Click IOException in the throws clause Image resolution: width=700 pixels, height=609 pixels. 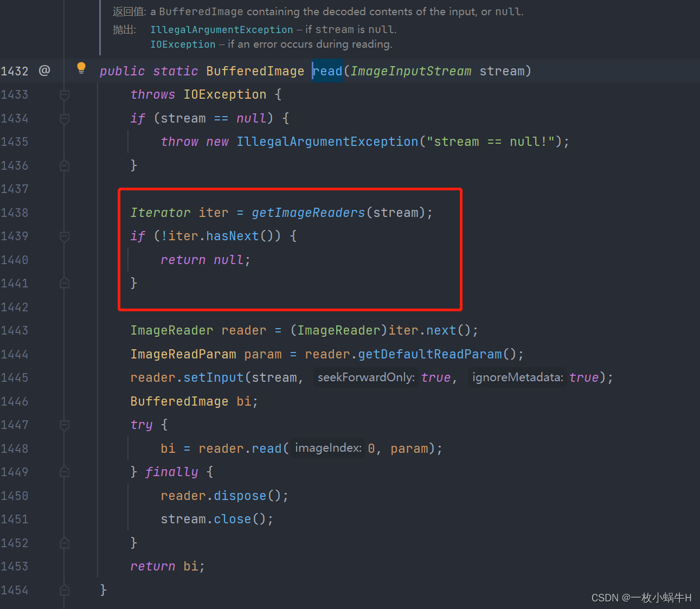pyautogui.click(x=225, y=94)
